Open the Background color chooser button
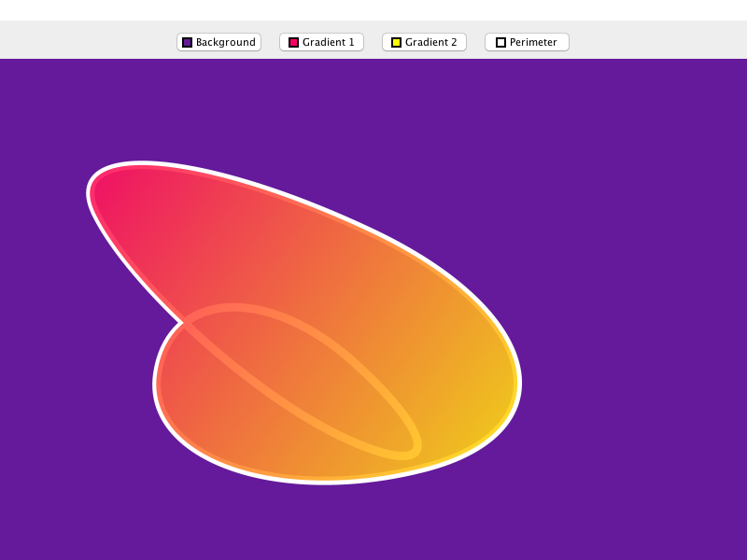Viewport: 747px width, 560px height. pyautogui.click(x=218, y=42)
